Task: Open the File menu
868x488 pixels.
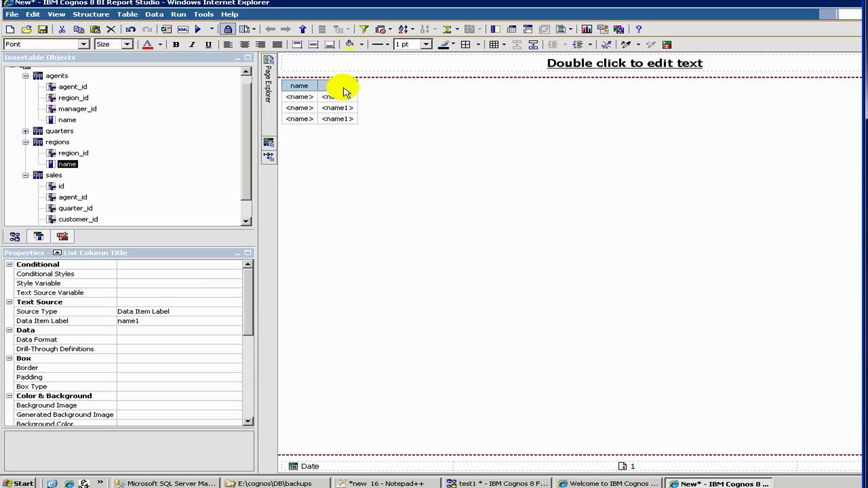Action: pos(12,14)
